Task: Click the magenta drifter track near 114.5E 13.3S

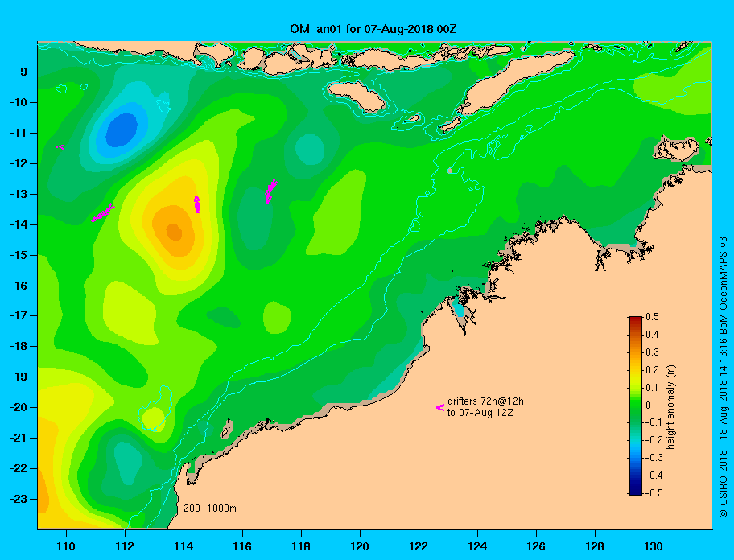Action: coord(197,204)
